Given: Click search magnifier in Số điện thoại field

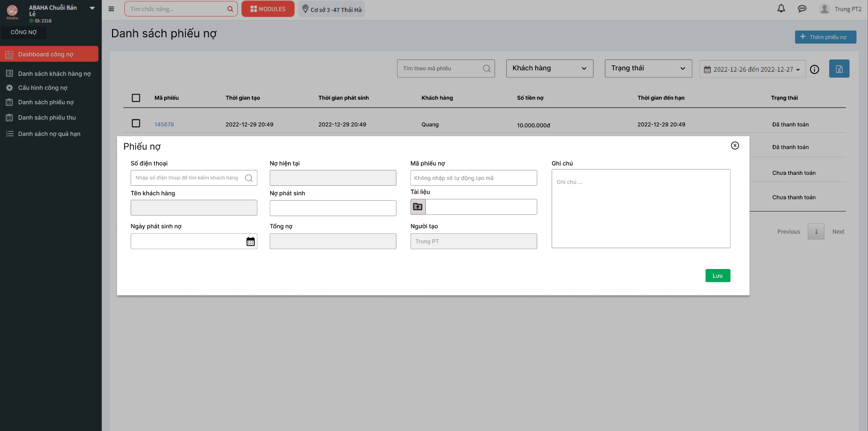Looking at the screenshot, I should pyautogui.click(x=249, y=178).
